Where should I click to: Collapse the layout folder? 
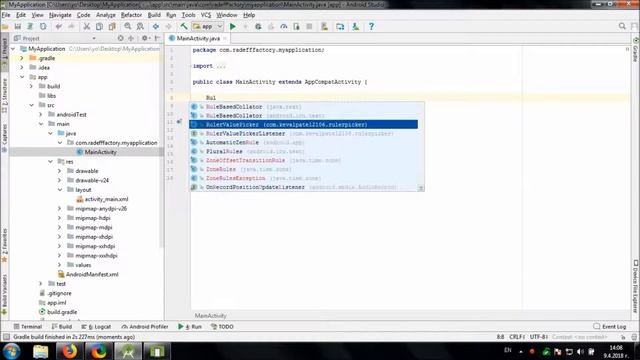(60, 190)
